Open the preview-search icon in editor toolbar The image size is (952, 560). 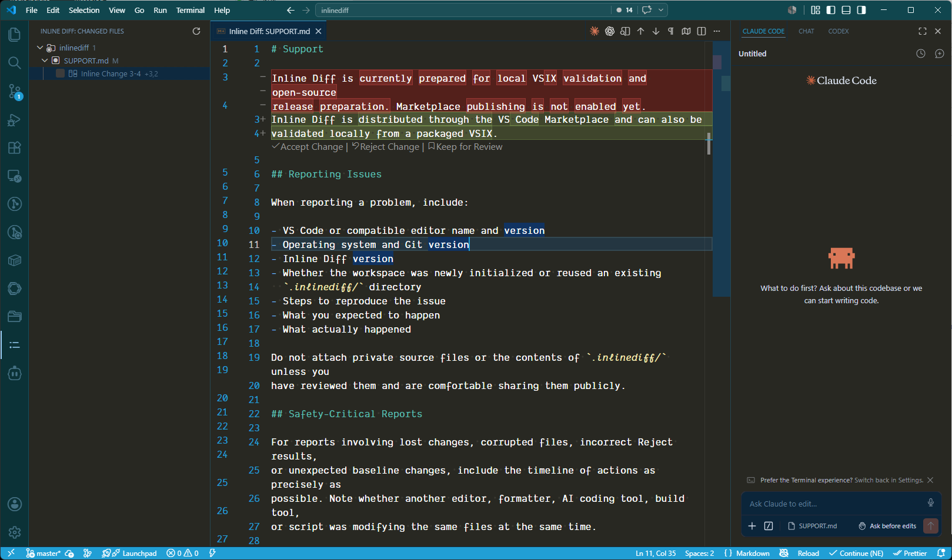(x=625, y=31)
